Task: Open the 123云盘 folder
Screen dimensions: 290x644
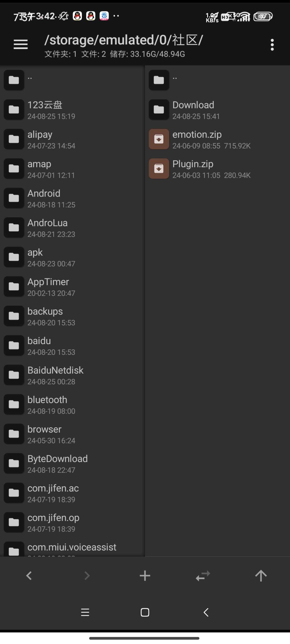Action: 72,110
